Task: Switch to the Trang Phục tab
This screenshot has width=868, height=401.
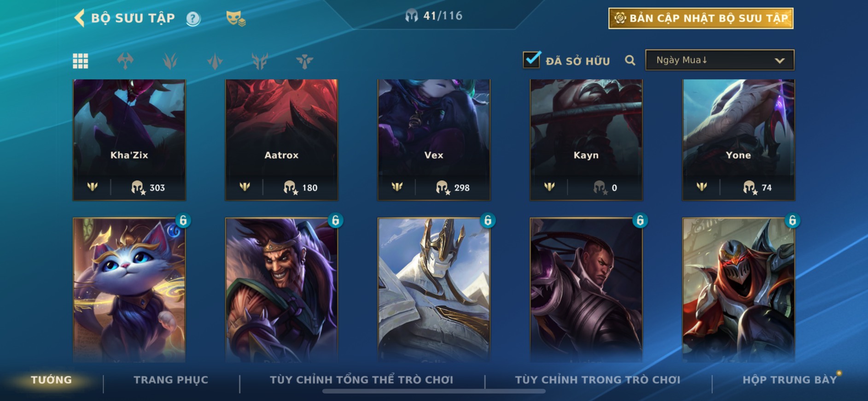Action: click(x=171, y=380)
